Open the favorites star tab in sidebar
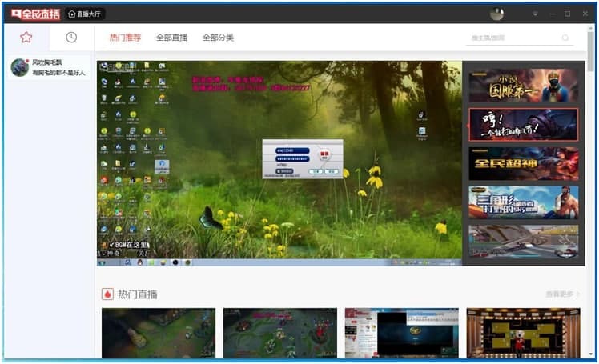 [x=26, y=38]
